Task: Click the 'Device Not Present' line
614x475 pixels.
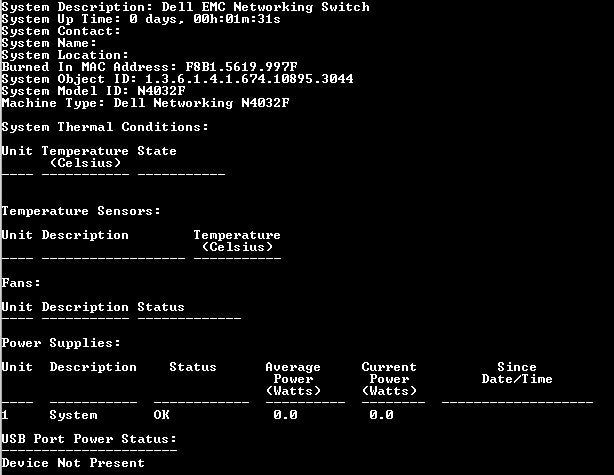Action: click(73, 463)
